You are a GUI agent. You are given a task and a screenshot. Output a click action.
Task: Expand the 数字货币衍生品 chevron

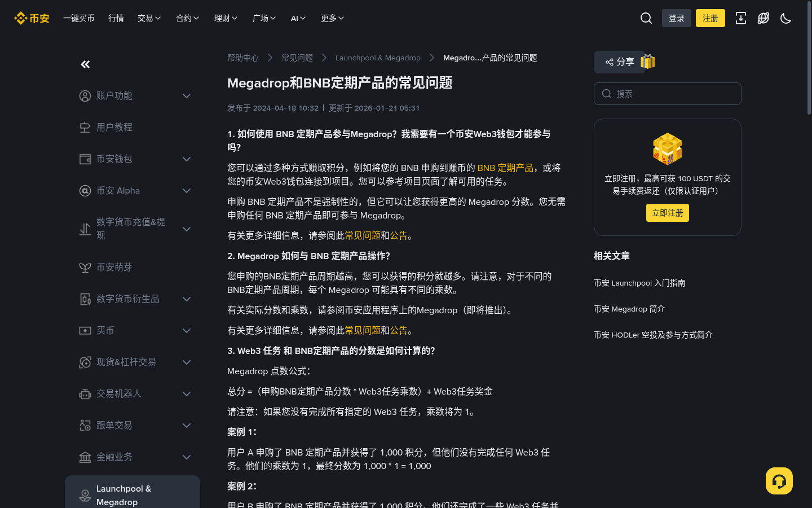click(x=187, y=299)
